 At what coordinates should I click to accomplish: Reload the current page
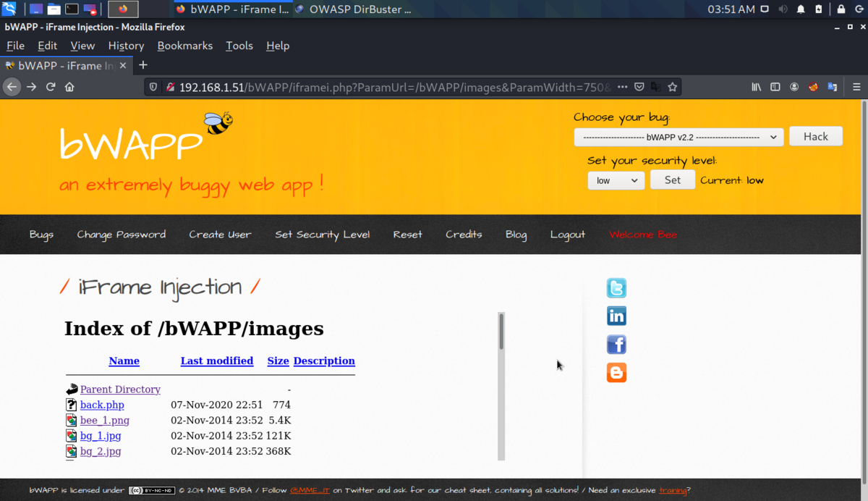pyautogui.click(x=51, y=87)
